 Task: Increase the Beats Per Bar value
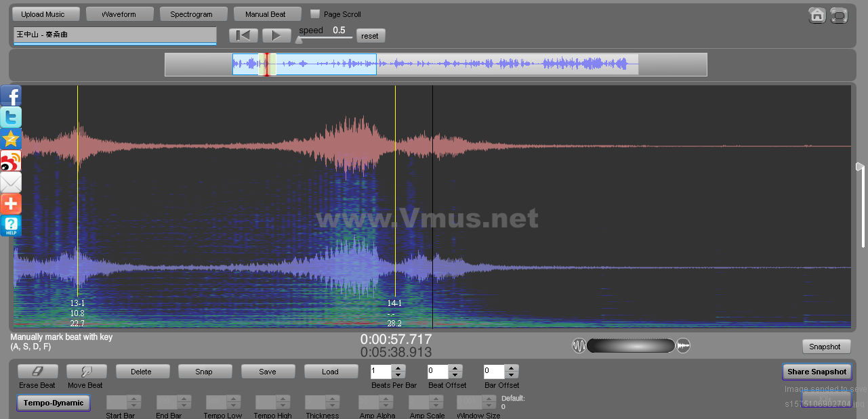398,368
